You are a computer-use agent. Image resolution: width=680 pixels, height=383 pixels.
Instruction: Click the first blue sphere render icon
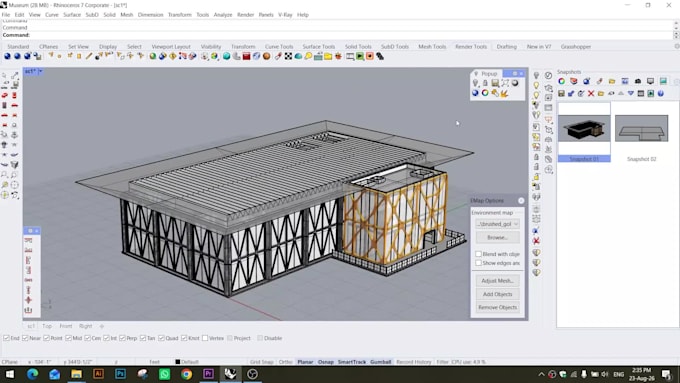coord(7,56)
